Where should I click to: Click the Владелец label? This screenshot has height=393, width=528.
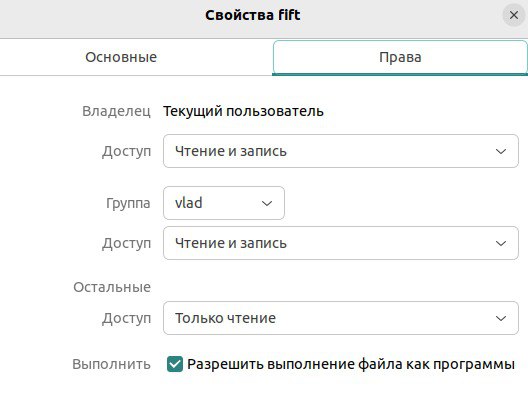pyautogui.click(x=116, y=111)
